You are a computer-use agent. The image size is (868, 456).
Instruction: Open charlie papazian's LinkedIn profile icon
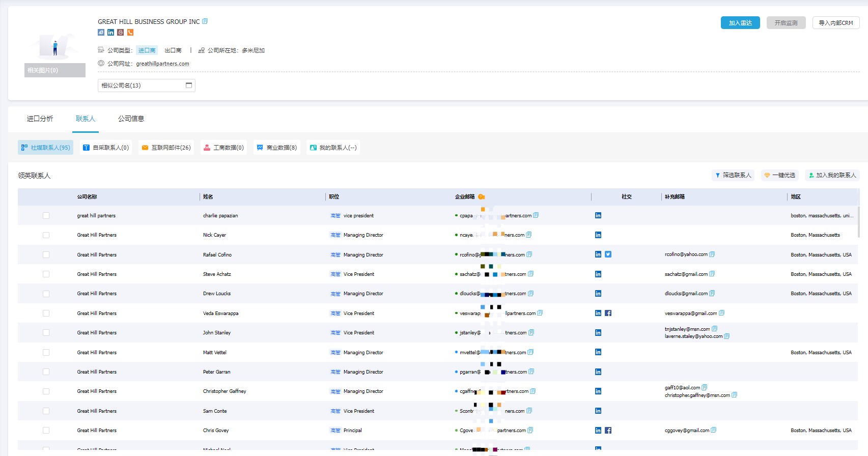pyautogui.click(x=598, y=215)
